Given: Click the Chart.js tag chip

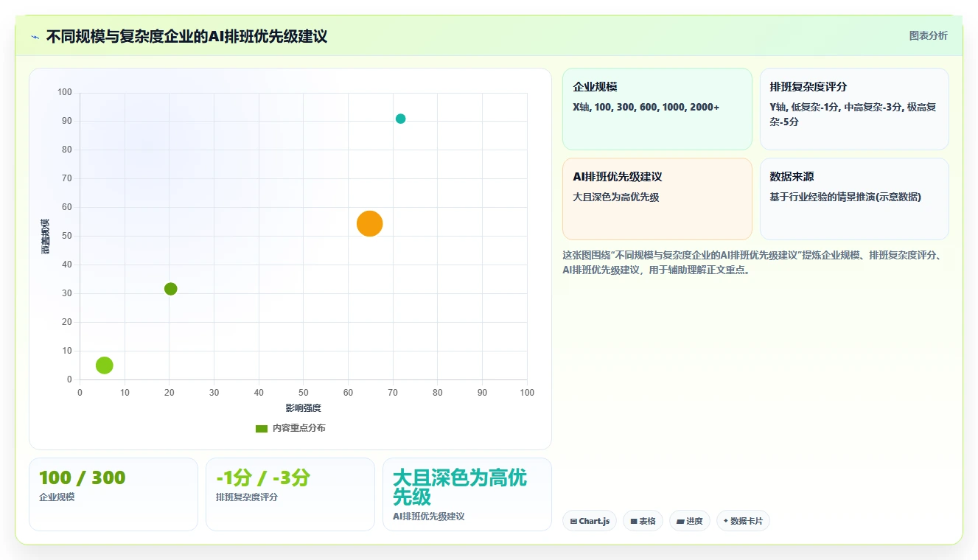Looking at the screenshot, I should click(590, 521).
